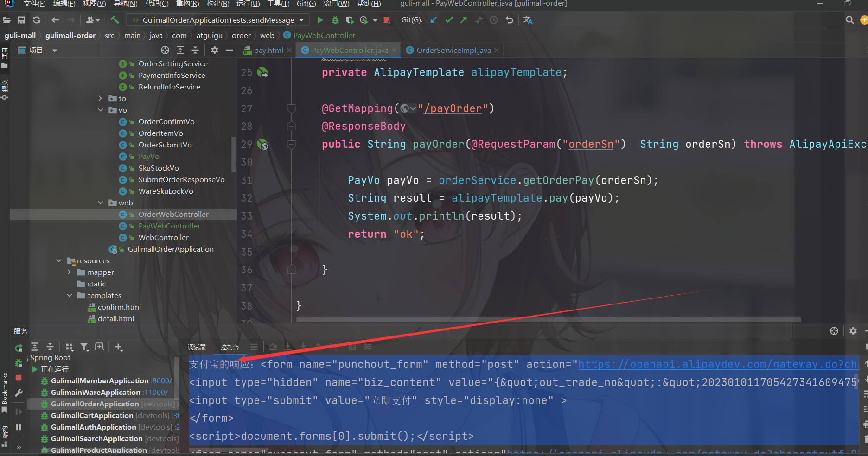Close the PayWebController.java tab
Viewport: 868px width, 456px height.
click(x=394, y=50)
